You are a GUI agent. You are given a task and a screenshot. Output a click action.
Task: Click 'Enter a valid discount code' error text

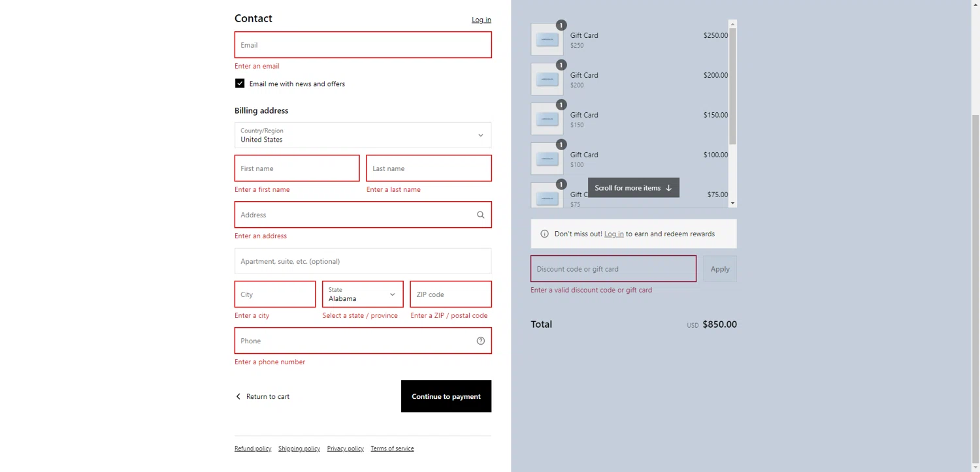click(591, 290)
